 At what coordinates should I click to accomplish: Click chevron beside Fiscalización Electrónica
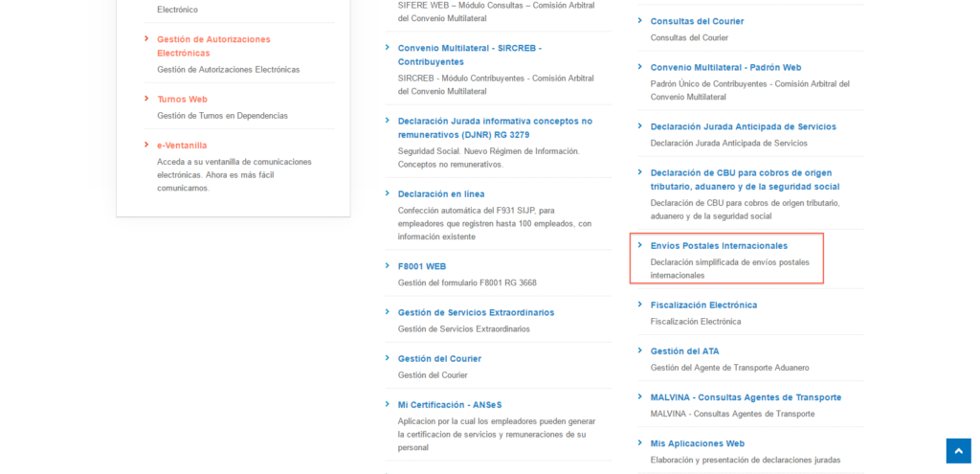(x=640, y=304)
